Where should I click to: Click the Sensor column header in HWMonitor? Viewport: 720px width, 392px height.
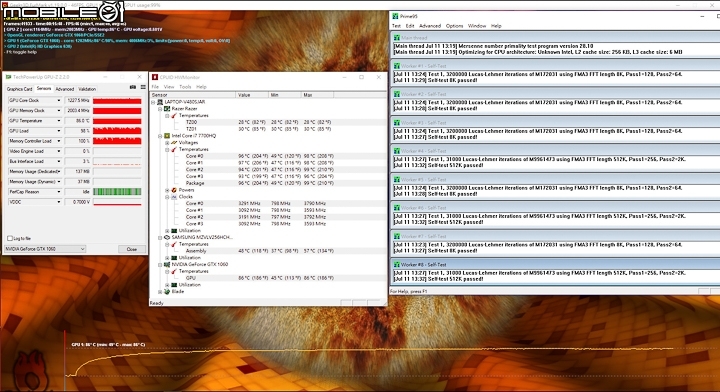click(193, 95)
